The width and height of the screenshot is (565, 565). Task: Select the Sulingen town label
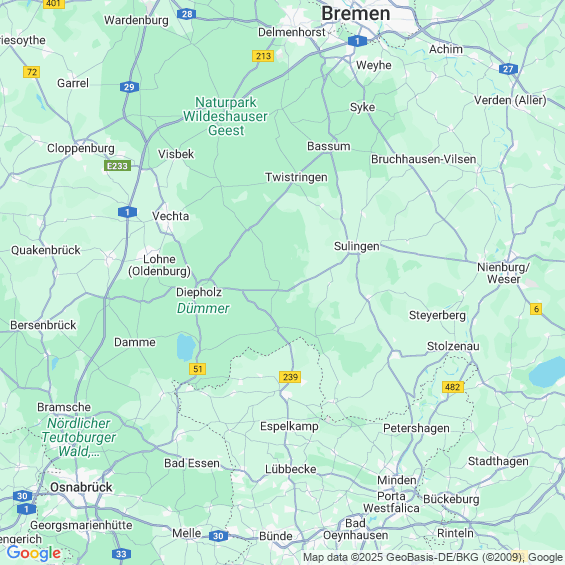tap(357, 246)
